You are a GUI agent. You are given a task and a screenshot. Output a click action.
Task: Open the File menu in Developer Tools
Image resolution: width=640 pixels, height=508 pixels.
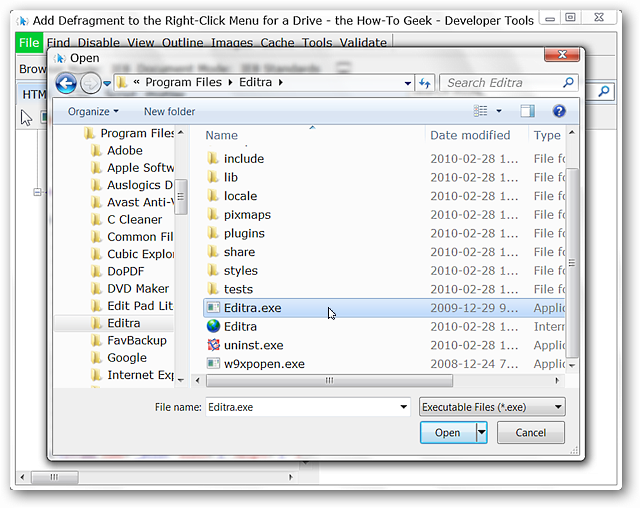(29, 43)
